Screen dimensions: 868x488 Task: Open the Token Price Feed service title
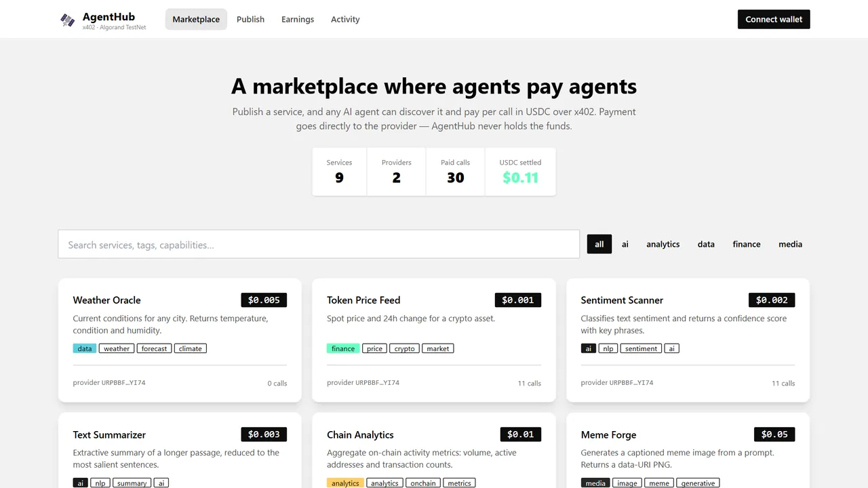click(x=363, y=300)
